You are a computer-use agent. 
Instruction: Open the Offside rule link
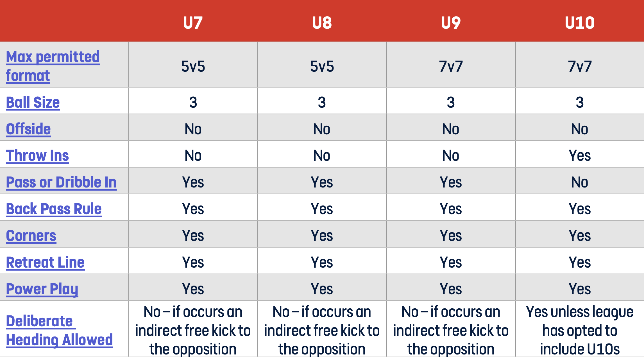[28, 129]
